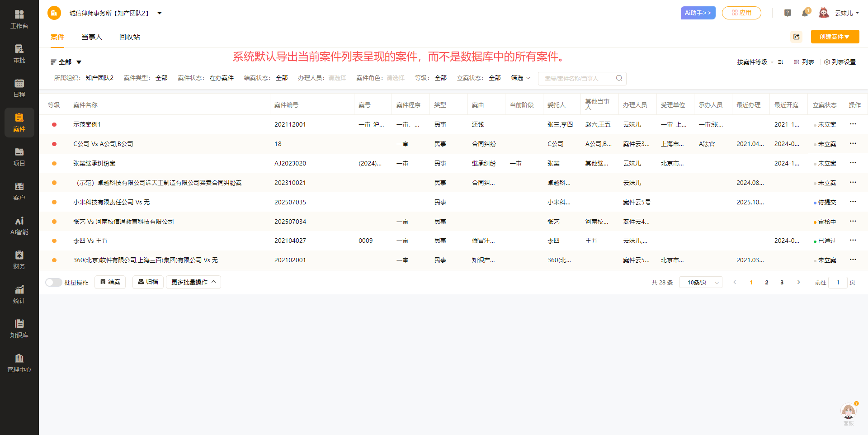Click the AI助手 button
Screen dimensions: 868x435
pyautogui.click(x=698, y=13)
